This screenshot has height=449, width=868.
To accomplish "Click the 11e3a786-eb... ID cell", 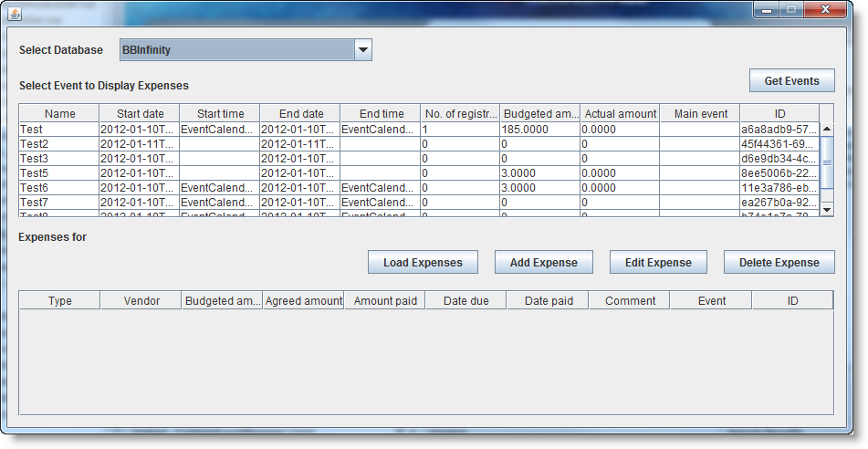I will [779, 188].
